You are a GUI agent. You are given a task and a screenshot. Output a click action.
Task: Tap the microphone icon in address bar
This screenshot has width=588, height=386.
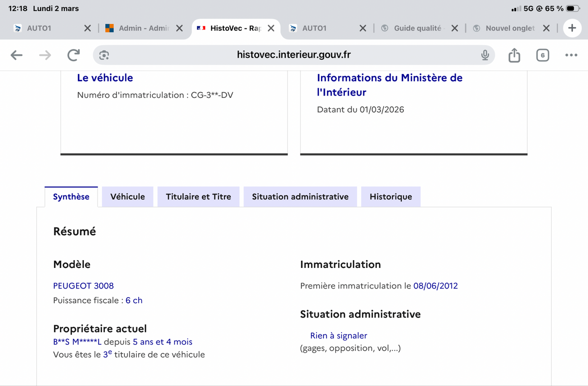pyautogui.click(x=485, y=55)
